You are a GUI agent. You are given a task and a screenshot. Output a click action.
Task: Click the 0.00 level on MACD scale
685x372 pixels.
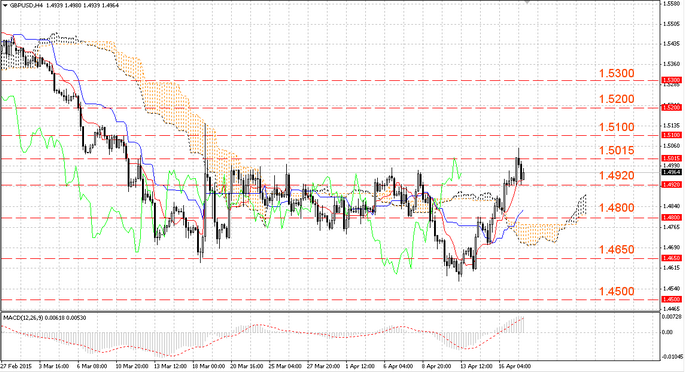(667, 332)
